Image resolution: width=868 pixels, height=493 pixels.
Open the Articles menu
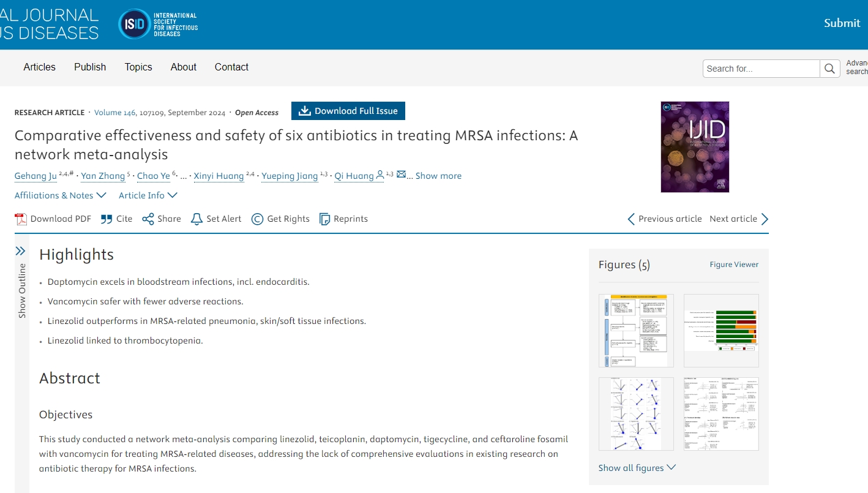tap(40, 67)
